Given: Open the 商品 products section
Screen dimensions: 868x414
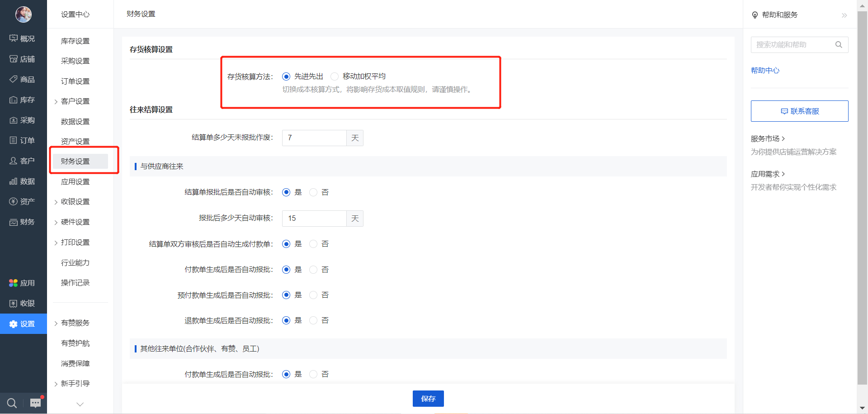Looking at the screenshot, I should [23, 79].
